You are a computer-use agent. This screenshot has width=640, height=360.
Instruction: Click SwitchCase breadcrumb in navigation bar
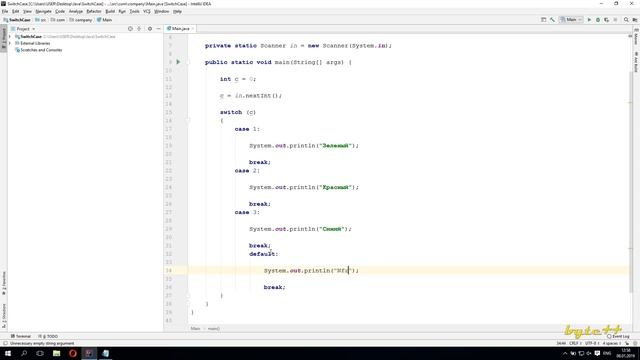pyautogui.click(x=17, y=20)
